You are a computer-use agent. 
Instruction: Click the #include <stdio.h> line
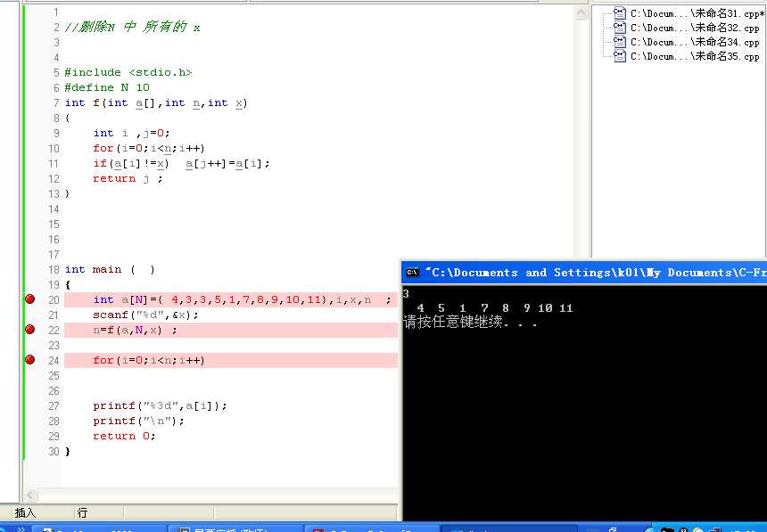[x=128, y=72]
